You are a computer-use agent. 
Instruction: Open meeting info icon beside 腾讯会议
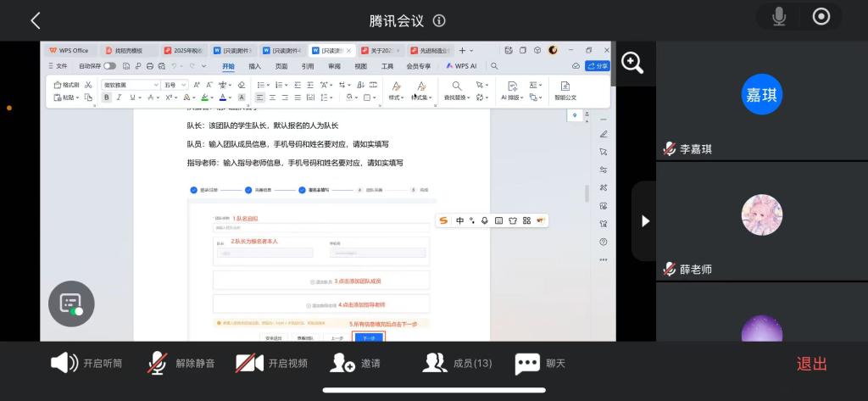[x=439, y=20]
